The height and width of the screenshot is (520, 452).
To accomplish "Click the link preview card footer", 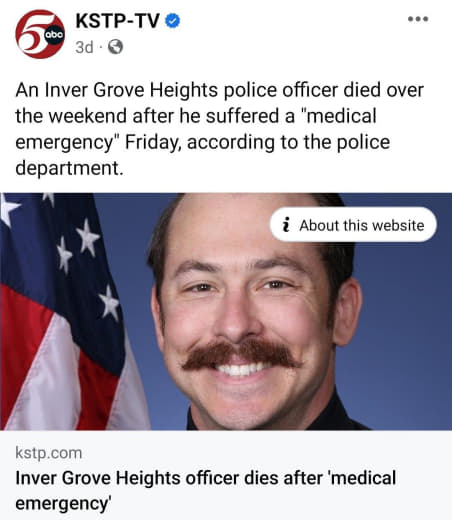I will tap(226, 475).
